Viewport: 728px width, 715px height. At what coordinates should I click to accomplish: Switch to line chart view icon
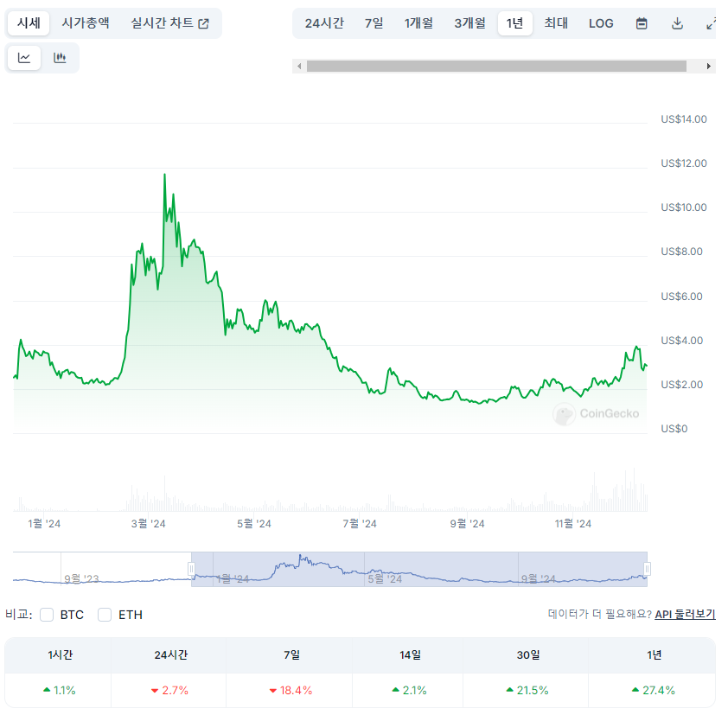(24, 58)
